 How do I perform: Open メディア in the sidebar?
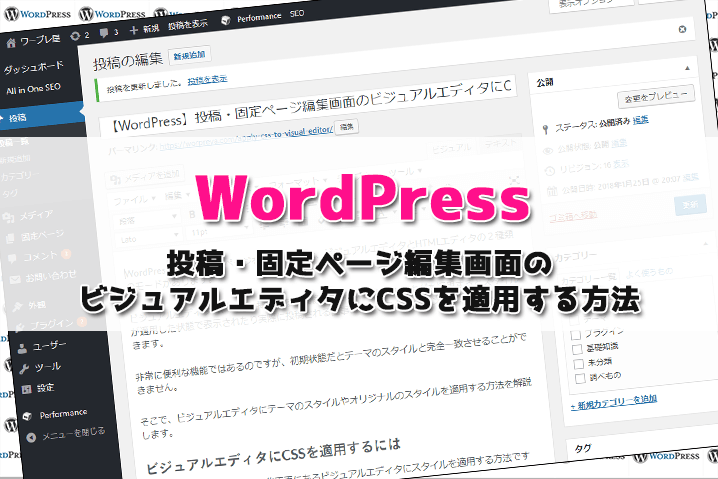28,215
